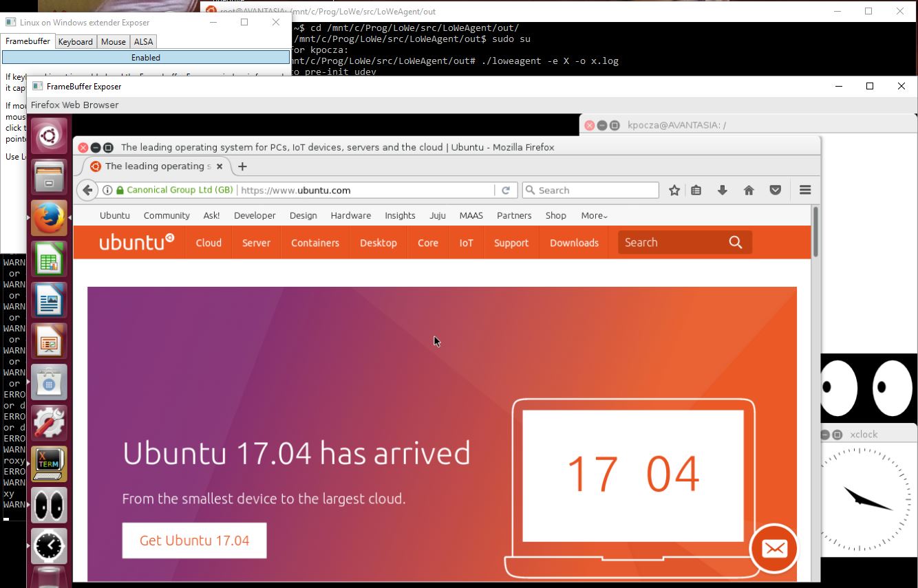
Task: Open LibreOffice Calc in dock
Action: (x=48, y=259)
